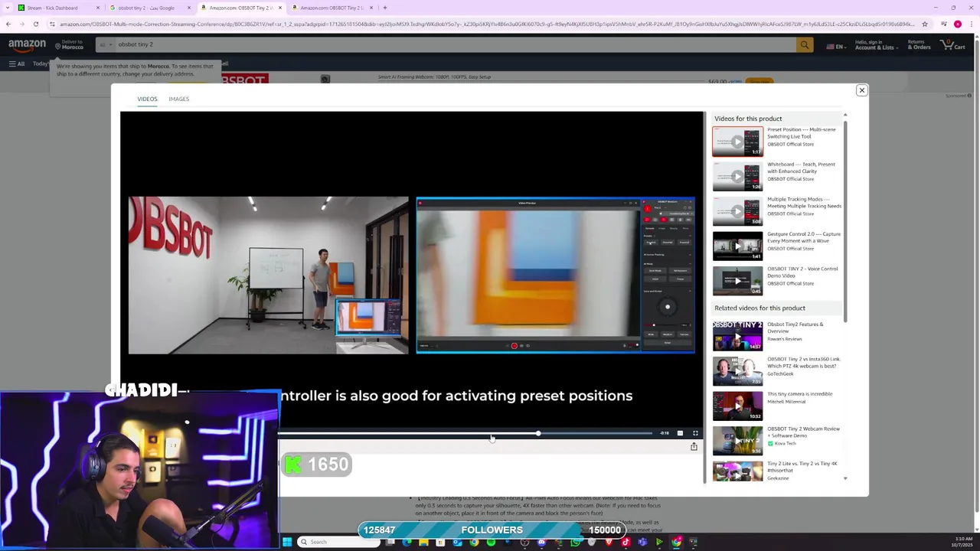
Task: Toggle video captions button
Action: 680,433
